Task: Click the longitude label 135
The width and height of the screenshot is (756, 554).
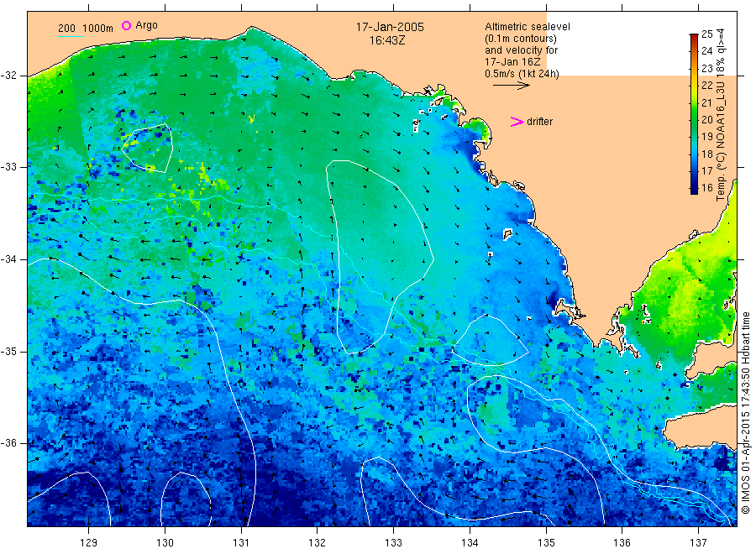Action: pos(546,543)
